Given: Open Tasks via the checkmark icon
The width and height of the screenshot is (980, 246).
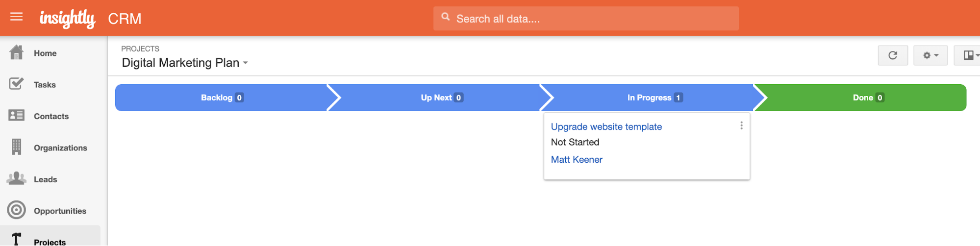Looking at the screenshot, I should [x=16, y=84].
